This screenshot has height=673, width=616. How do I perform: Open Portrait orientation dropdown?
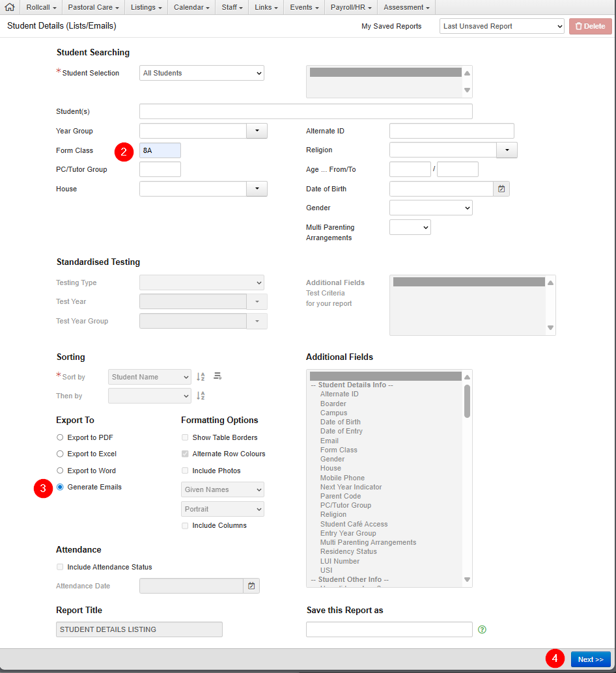point(223,509)
